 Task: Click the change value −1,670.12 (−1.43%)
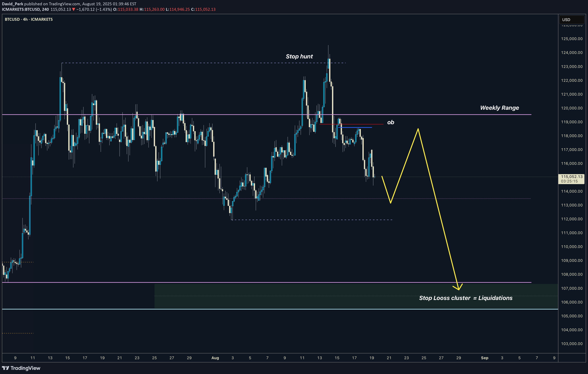94,9
